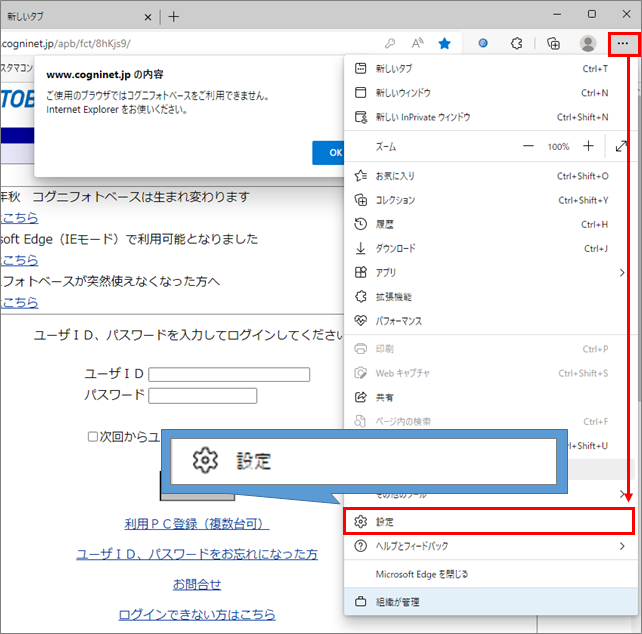
Task: Click in the ユーザＩＤ input field
Action: pos(229,374)
